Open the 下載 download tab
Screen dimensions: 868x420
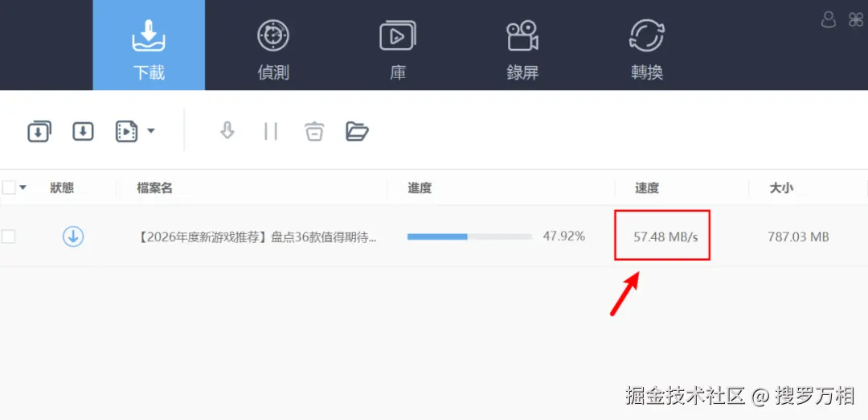tap(149, 45)
